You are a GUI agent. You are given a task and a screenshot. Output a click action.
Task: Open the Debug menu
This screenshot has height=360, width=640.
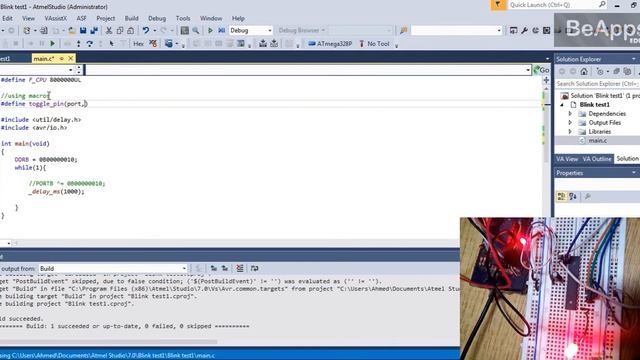click(x=157, y=18)
